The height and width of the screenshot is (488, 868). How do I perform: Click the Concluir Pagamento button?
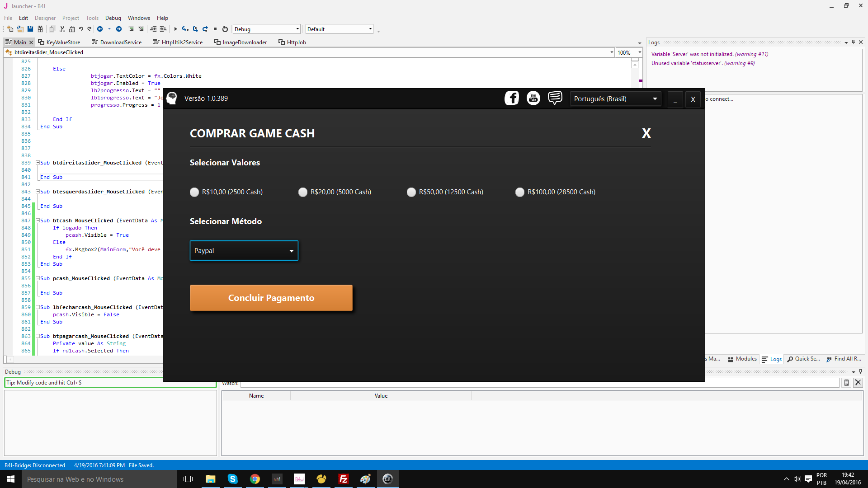point(271,298)
